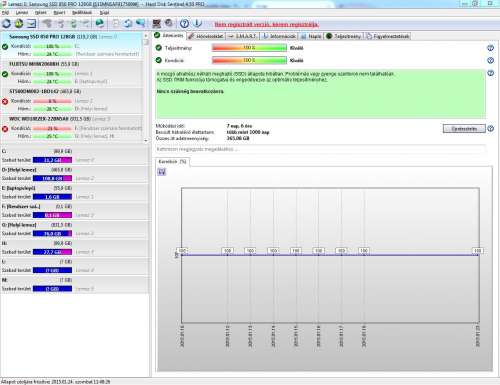The width and height of the screenshot is (500, 385).
Task: Select the Samsung SSD 850 PRO disk
Action: click(x=72, y=45)
